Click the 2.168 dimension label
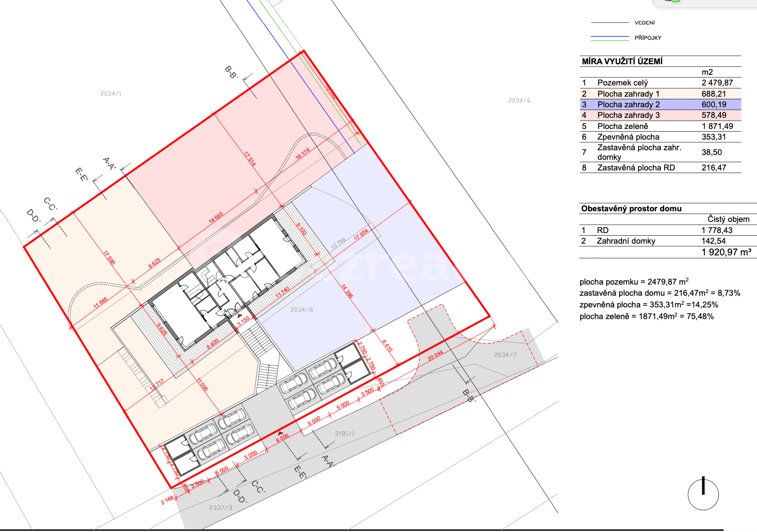Image resolution: width=757 pixels, height=532 pixels. coord(168,500)
